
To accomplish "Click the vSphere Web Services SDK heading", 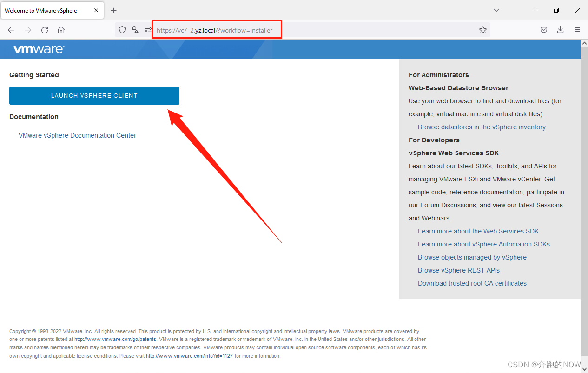I will 454,153.
